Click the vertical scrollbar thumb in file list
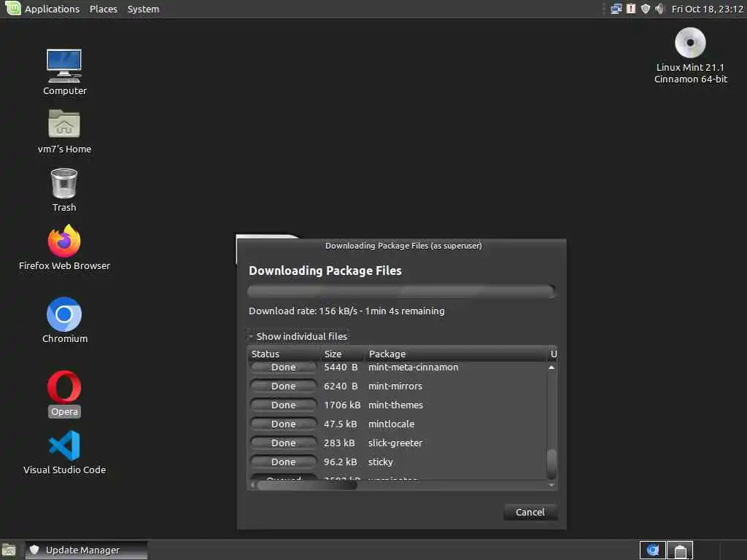The height and width of the screenshot is (560, 747). tap(551, 463)
